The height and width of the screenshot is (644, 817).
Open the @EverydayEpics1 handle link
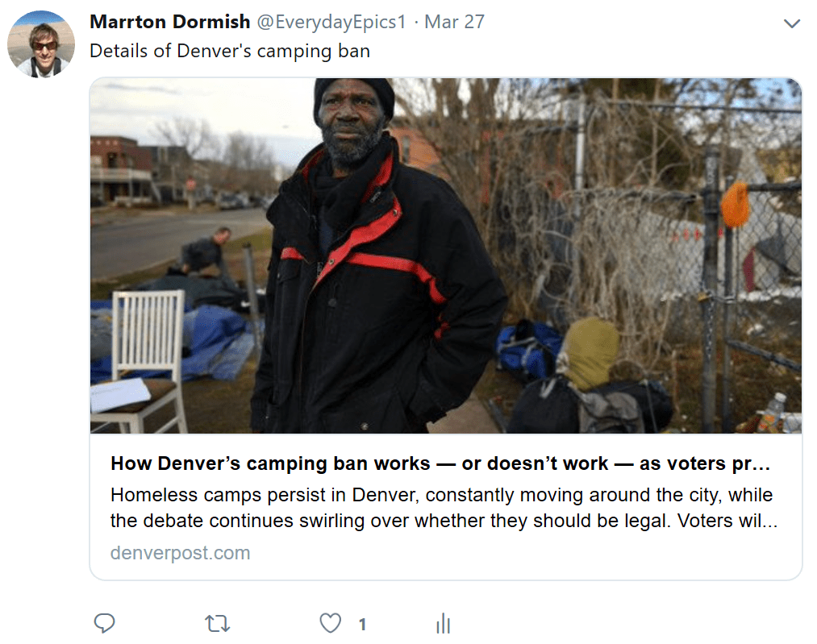pos(331,22)
